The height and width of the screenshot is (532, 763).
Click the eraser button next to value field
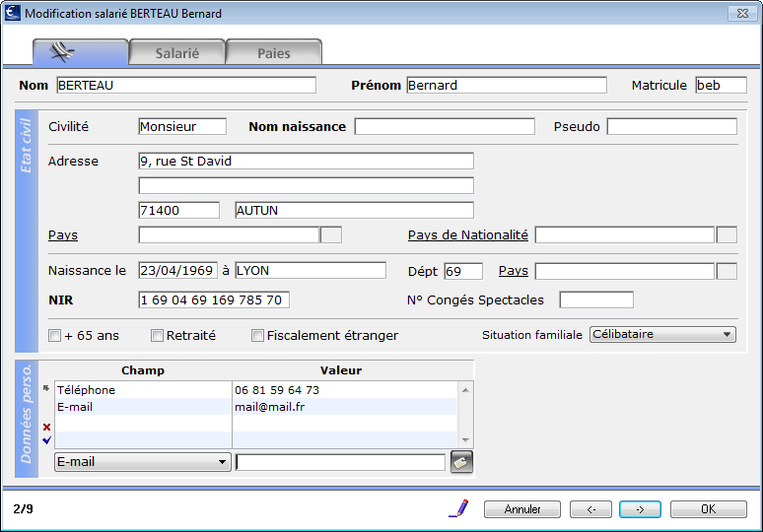(461, 462)
